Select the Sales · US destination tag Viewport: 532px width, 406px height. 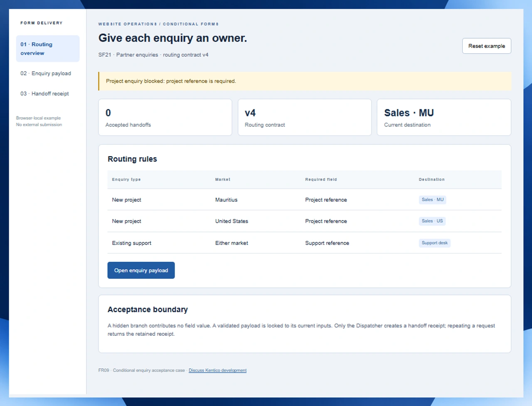432,221
